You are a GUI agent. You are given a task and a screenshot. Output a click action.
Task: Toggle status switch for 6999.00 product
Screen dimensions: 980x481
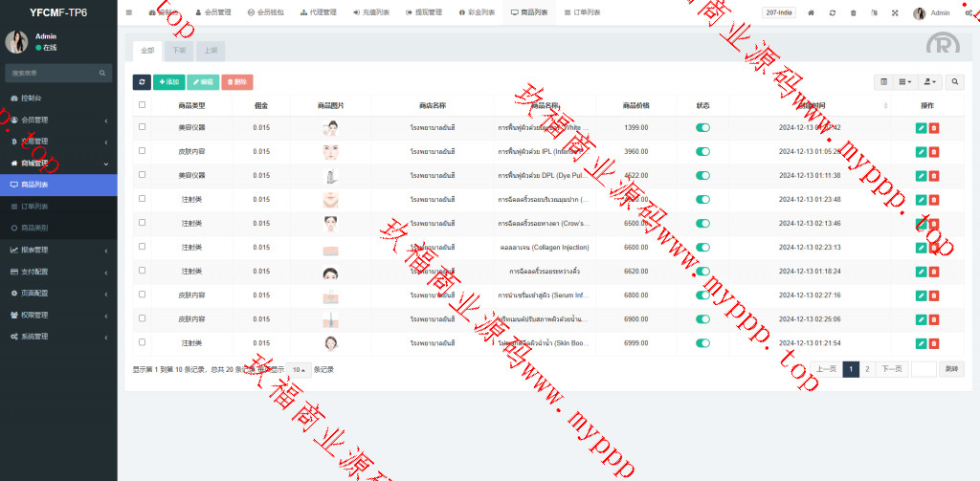click(702, 342)
